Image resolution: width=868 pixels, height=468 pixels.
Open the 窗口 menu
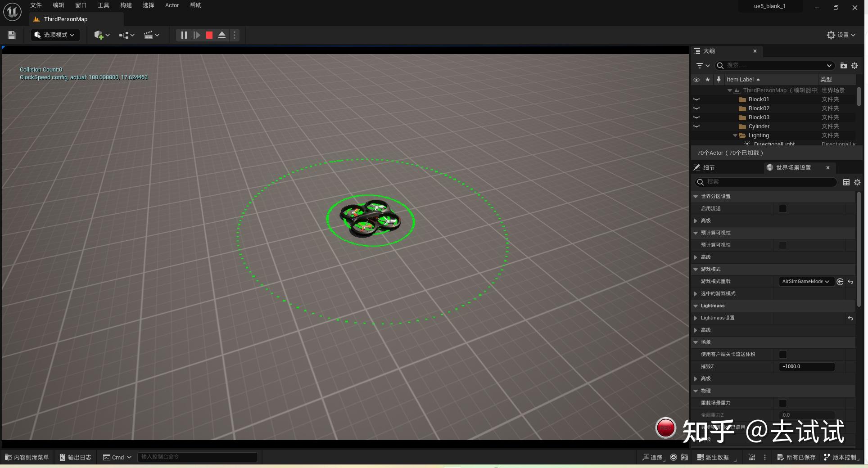tap(80, 5)
